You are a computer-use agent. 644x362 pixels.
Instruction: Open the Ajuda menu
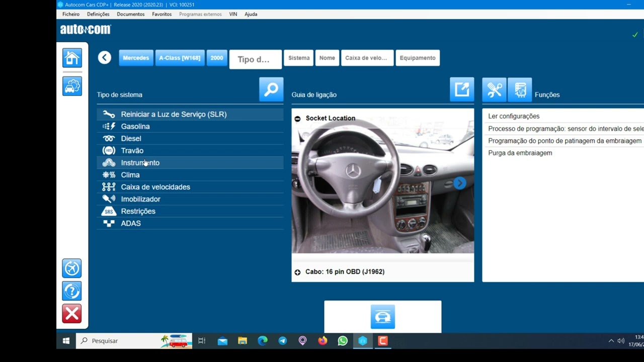(251, 14)
